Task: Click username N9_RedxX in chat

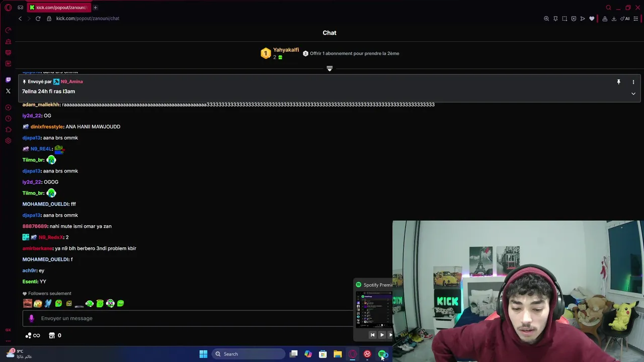Action: 51,237
